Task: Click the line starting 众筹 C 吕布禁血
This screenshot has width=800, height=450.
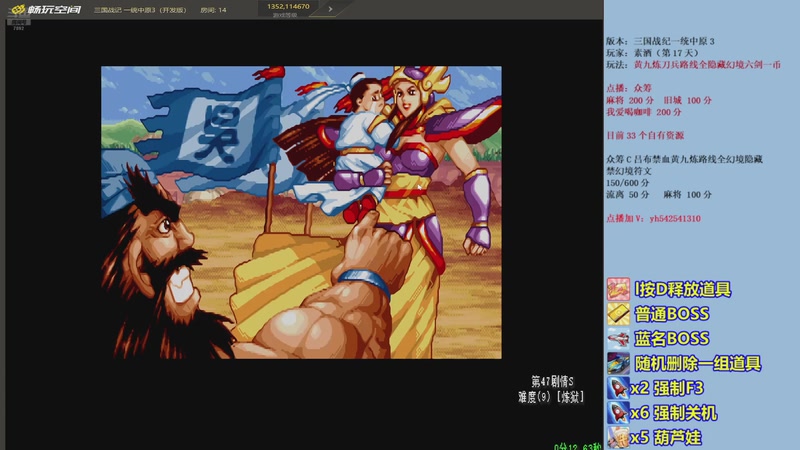Action: 684,159
